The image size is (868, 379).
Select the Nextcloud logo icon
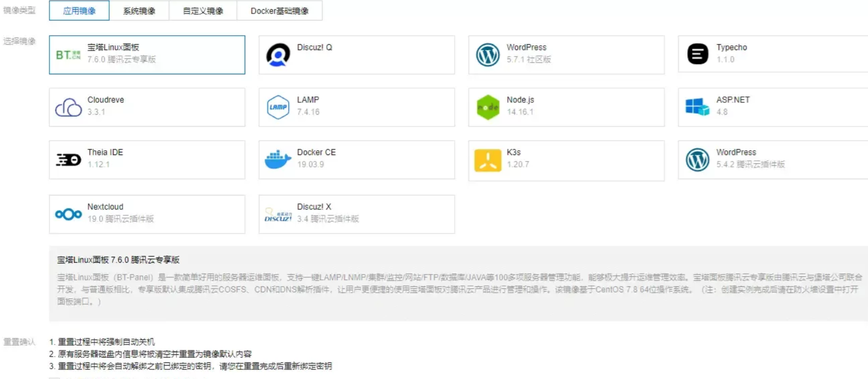(x=68, y=214)
